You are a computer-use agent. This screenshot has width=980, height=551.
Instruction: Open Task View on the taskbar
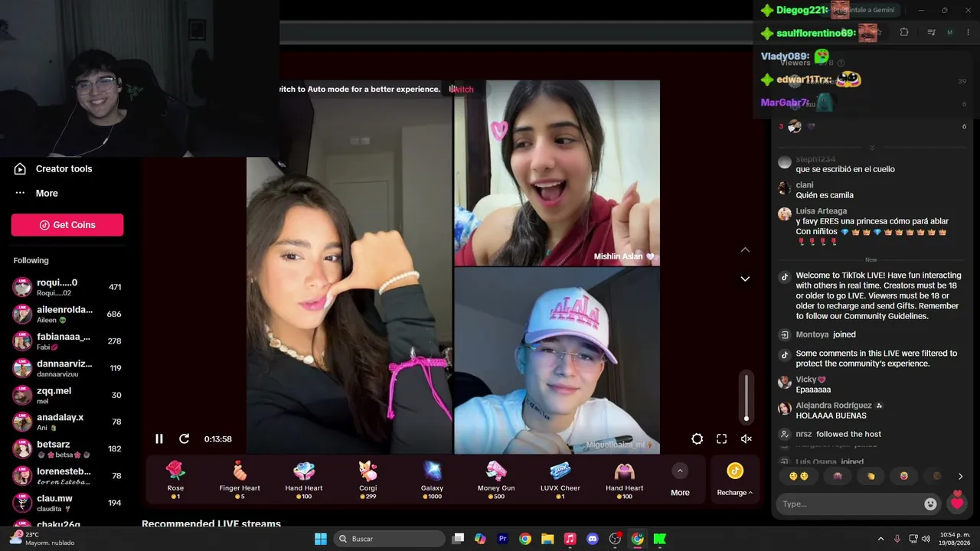[x=458, y=539]
